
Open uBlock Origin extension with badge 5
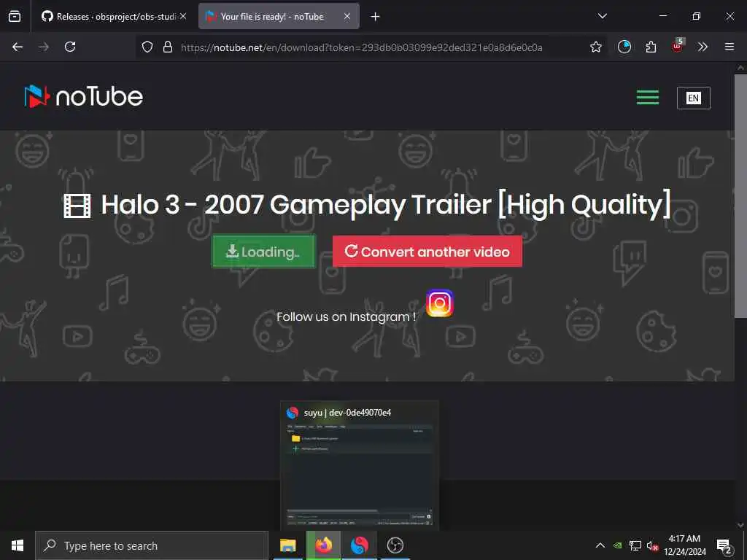tap(677, 46)
